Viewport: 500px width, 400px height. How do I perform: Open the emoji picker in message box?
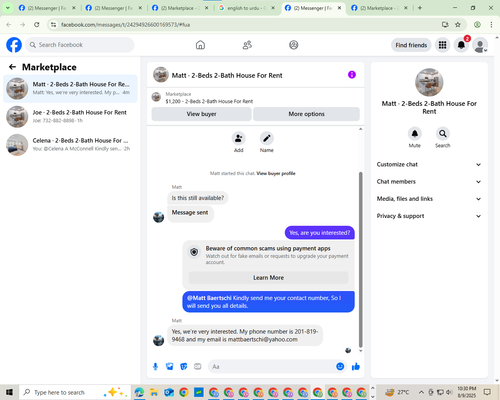[x=340, y=367]
